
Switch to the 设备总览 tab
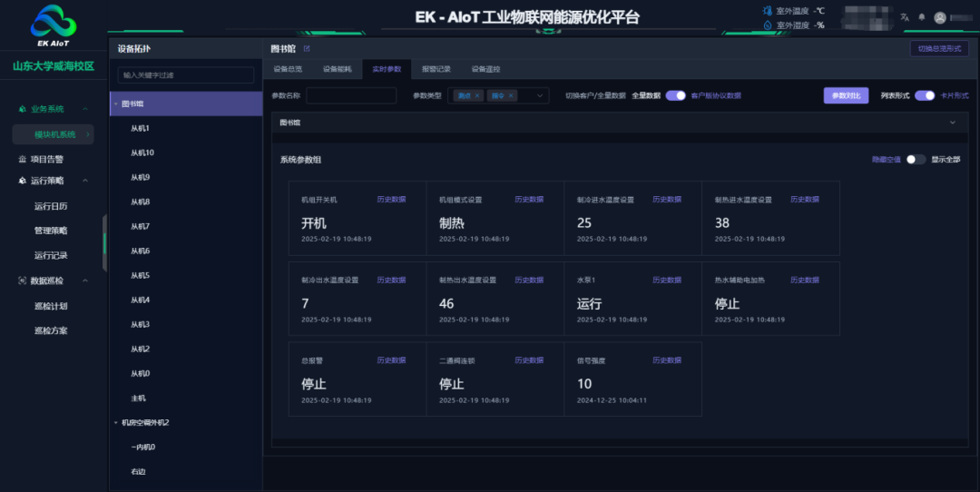288,69
